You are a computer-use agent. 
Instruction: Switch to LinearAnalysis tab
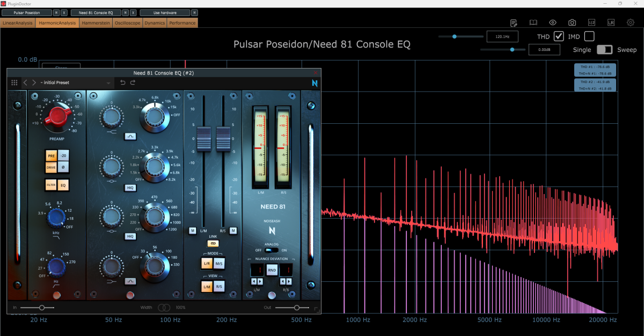[18, 23]
